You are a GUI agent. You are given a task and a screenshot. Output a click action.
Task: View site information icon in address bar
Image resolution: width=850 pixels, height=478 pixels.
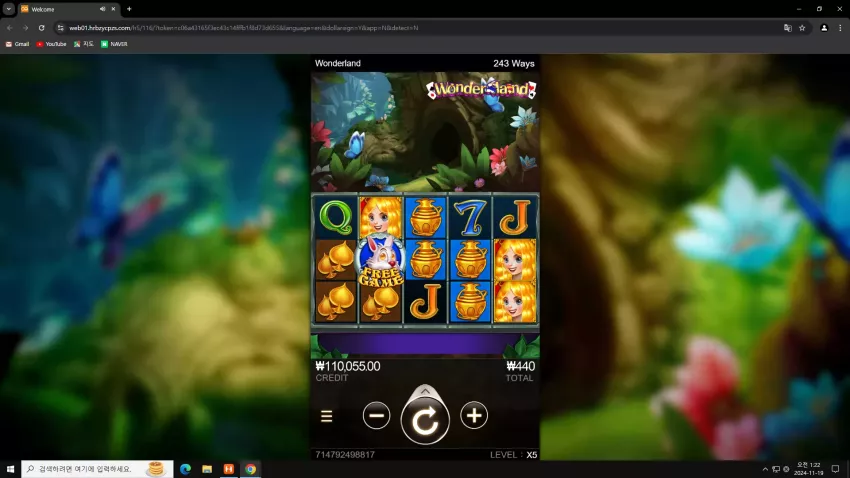(x=61, y=28)
